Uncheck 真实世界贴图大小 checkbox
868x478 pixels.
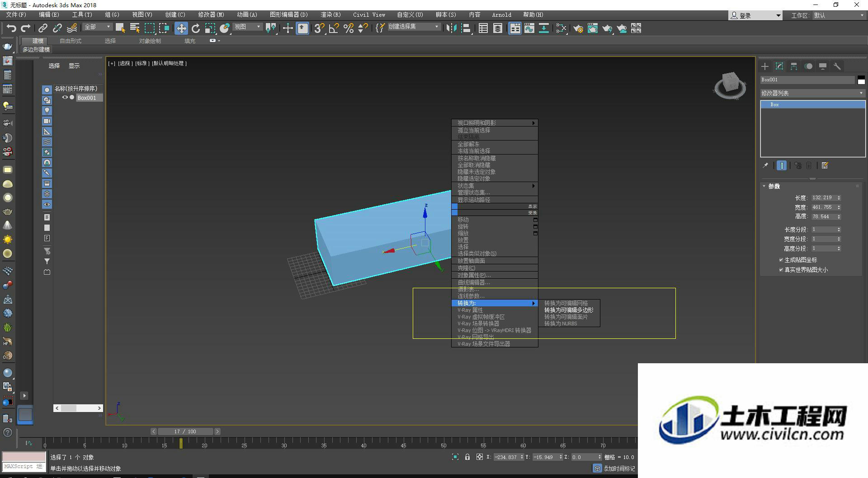(x=781, y=270)
